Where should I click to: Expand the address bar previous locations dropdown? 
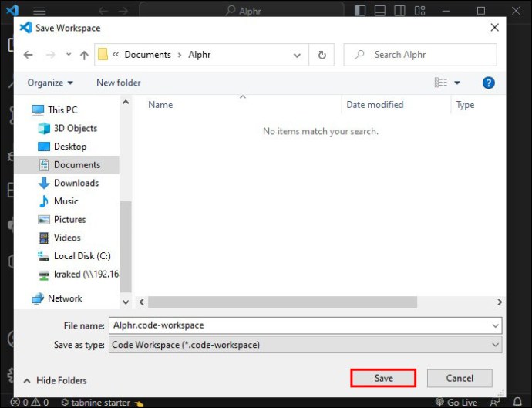point(297,55)
